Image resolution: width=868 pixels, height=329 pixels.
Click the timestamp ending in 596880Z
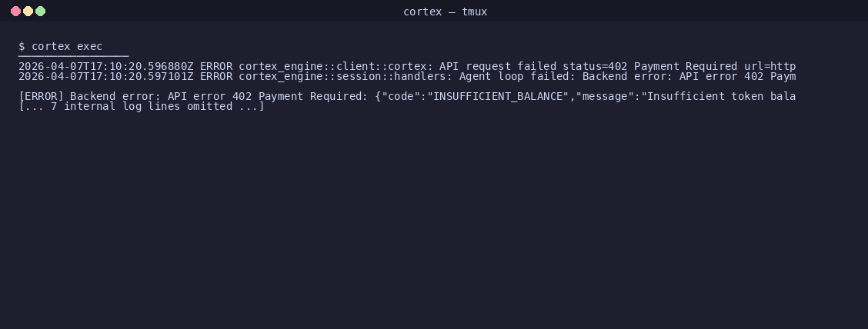pos(105,66)
